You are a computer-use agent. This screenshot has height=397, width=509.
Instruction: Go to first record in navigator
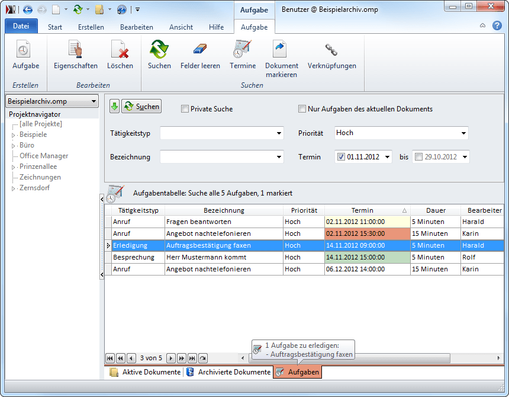point(110,358)
